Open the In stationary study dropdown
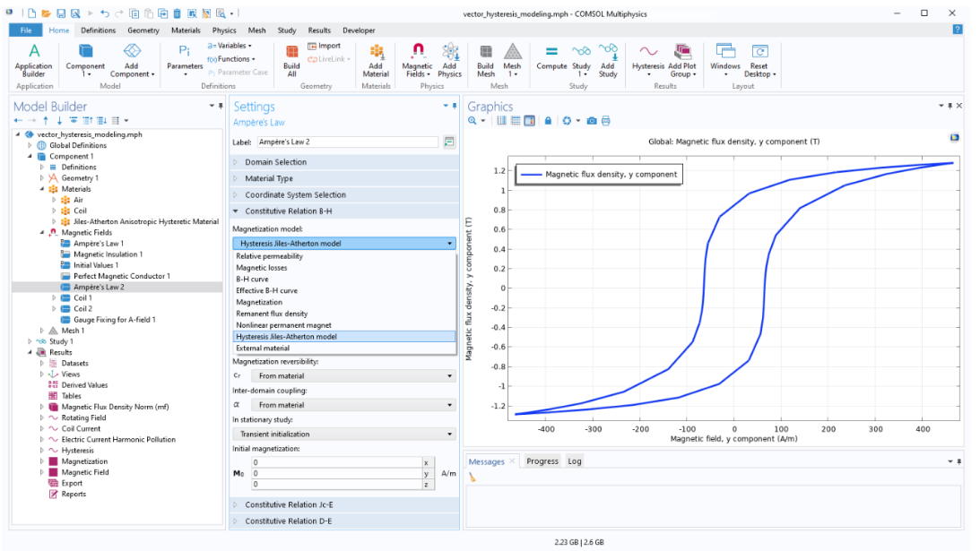 coord(344,435)
